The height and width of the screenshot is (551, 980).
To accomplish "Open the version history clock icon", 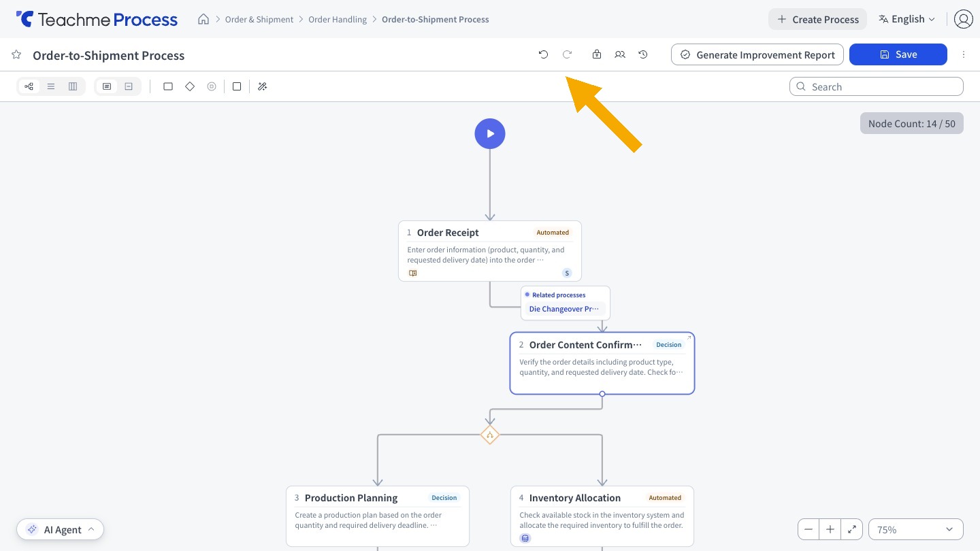I will coord(643,54).
